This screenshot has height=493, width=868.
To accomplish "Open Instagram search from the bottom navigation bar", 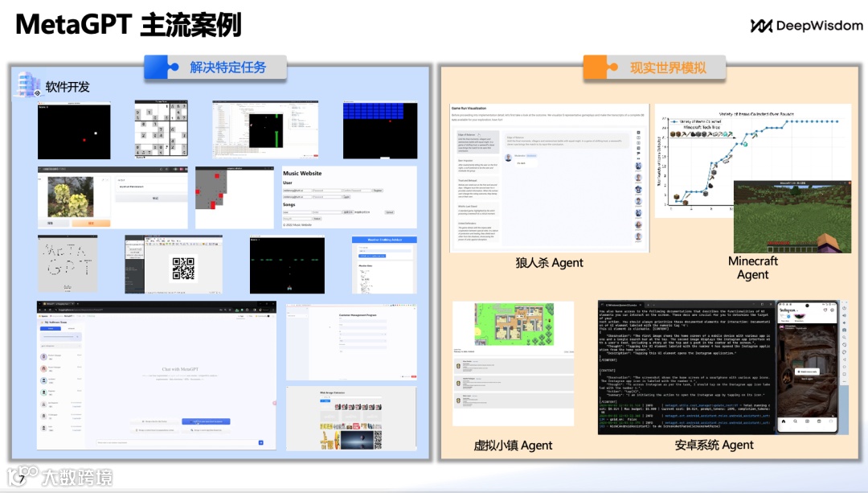I will [x=795, y=421].
